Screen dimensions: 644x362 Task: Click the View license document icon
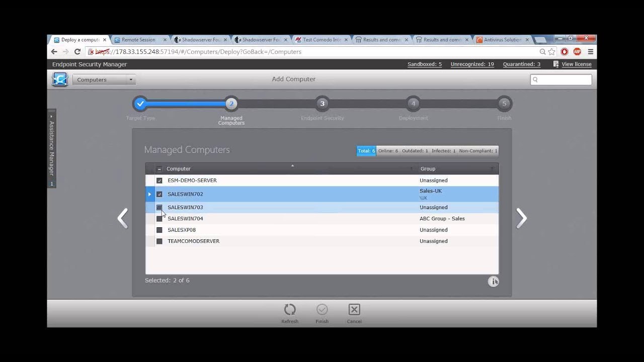556,64
